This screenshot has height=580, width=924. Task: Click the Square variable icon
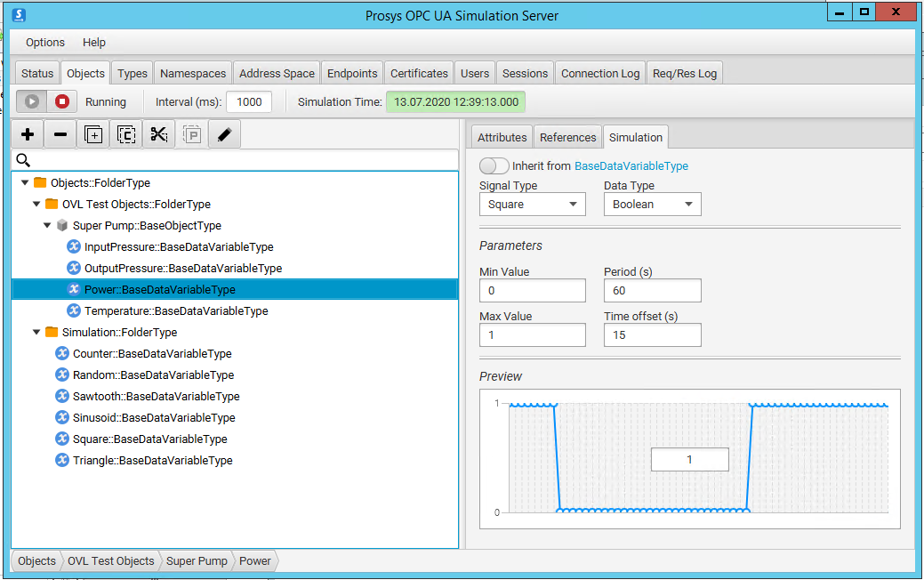tap(62, 439)
